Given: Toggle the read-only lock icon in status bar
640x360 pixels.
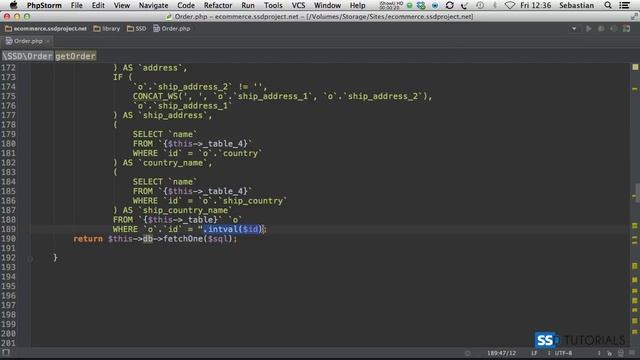Looking at the screenshot, I should pos(609,353).
